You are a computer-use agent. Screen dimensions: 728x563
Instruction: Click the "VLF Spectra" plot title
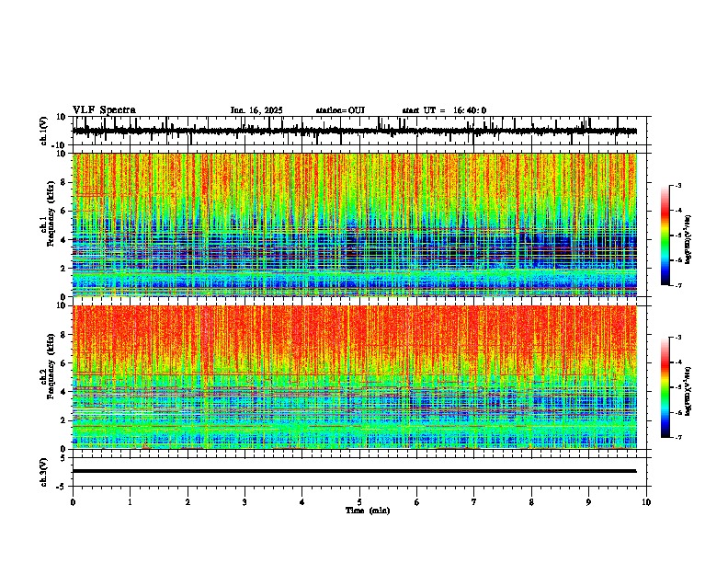tap(104, 110)
